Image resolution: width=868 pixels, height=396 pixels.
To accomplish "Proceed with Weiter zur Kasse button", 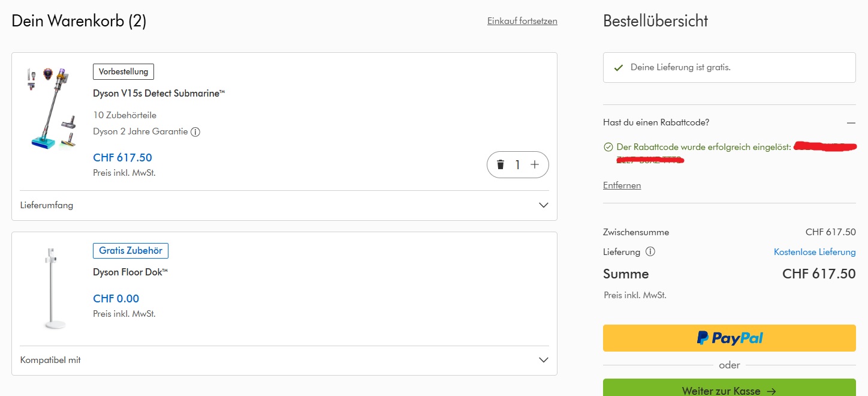I will pos(729,390).
